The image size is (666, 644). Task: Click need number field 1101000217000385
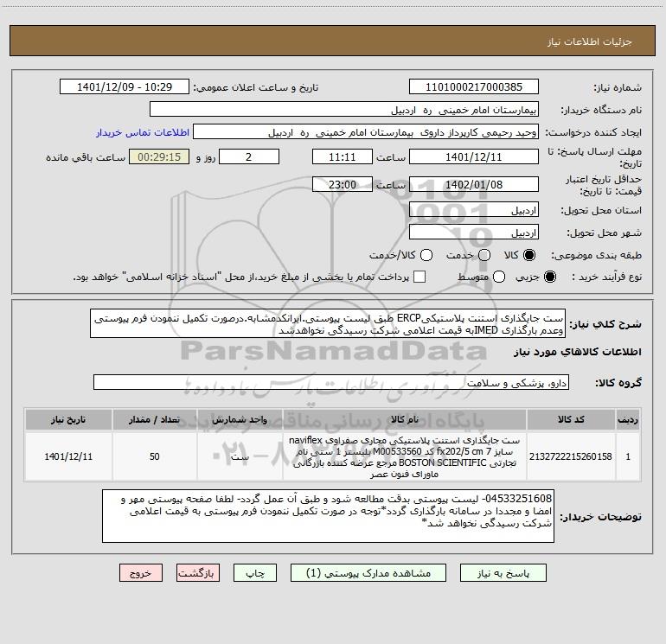474,87
